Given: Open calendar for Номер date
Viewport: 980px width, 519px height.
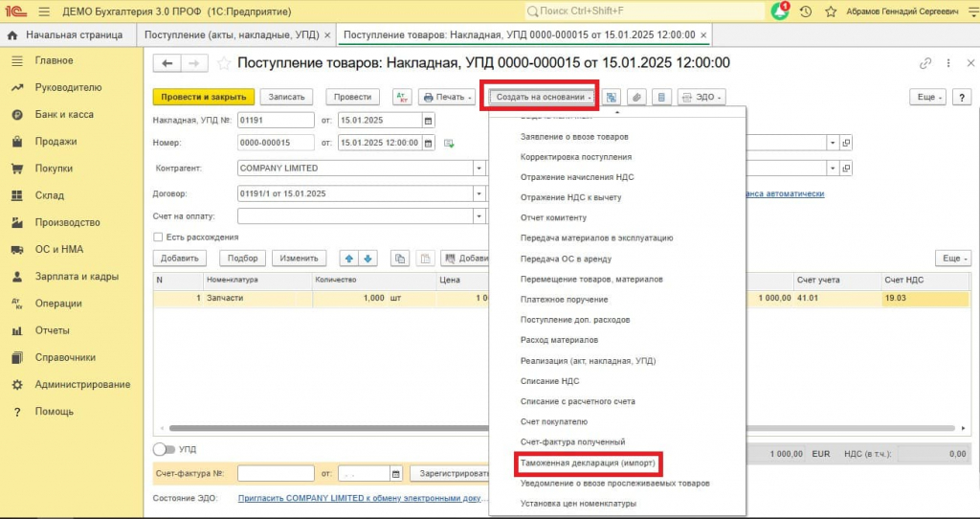Looking at the screenshot, I should [428, 143].
